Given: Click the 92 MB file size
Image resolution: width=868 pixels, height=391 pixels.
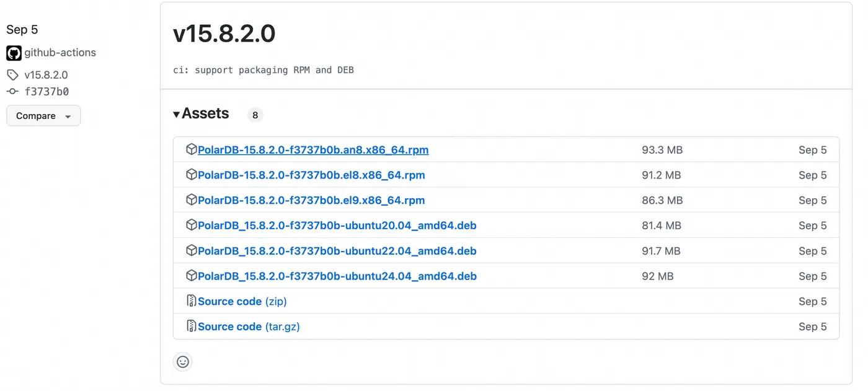Looking at the screenshot, I should point(658,276).
